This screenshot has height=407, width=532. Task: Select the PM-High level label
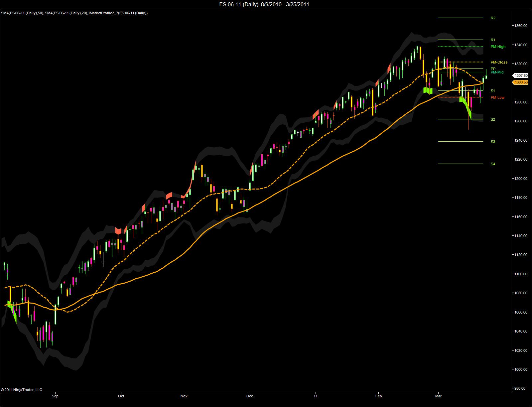point(498,47)
